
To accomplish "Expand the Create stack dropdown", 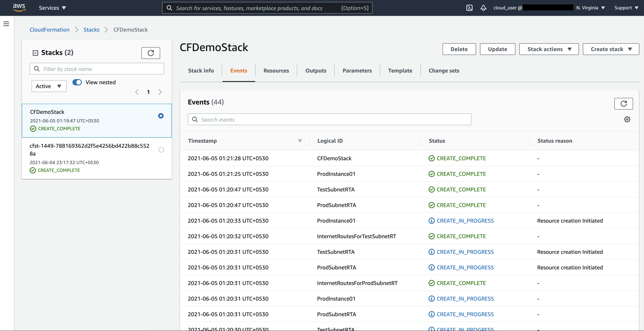I will [611, 49].
